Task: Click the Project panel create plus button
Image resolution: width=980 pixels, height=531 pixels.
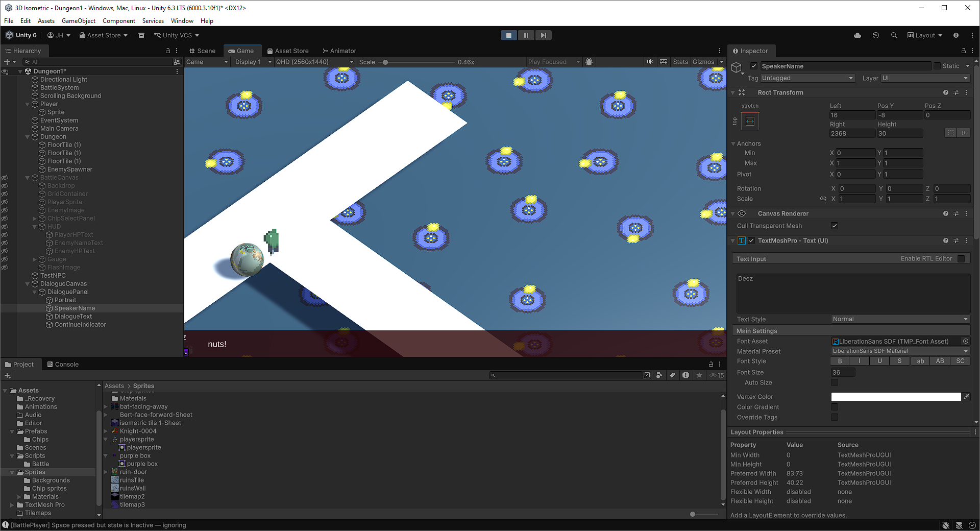Action: (x=7, y=375)
